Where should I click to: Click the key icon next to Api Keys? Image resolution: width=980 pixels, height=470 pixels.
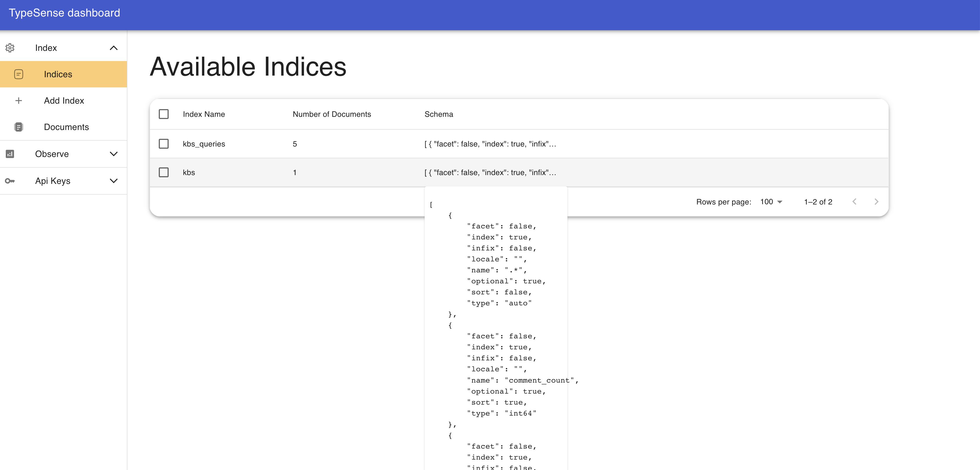(10, 181)
